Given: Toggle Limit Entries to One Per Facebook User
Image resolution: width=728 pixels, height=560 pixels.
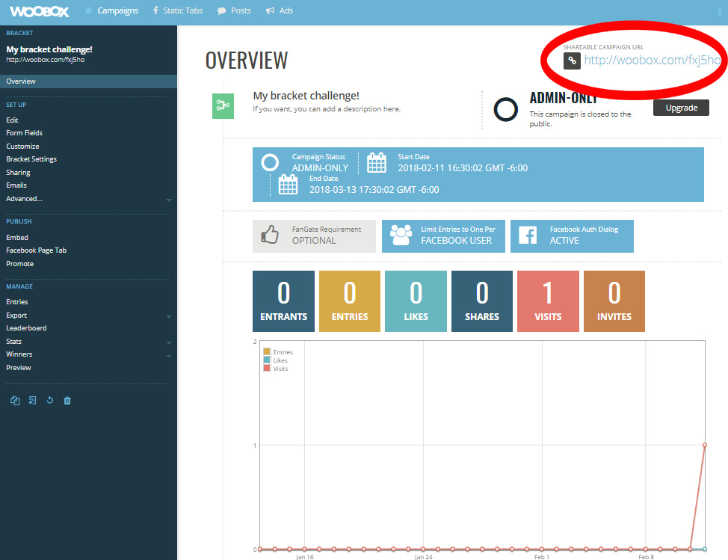Looking at the screenshot, I should pos(443,236).
